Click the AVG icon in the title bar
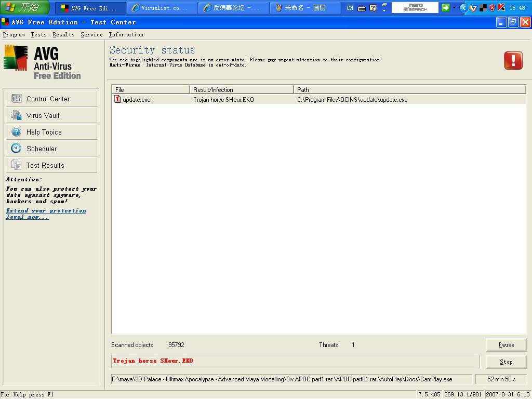Image resolution: width=532 pixels, height=399 pixels. (x=5, y=22)
